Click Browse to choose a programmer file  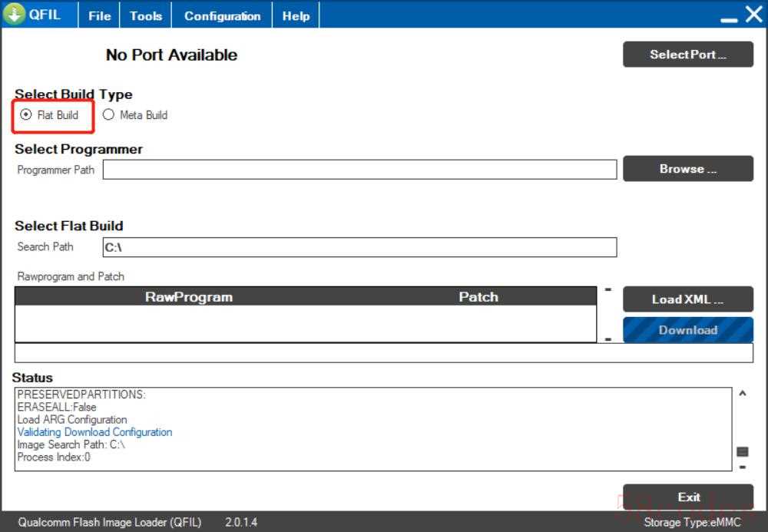pyautogui.click(x=687, y=169)
